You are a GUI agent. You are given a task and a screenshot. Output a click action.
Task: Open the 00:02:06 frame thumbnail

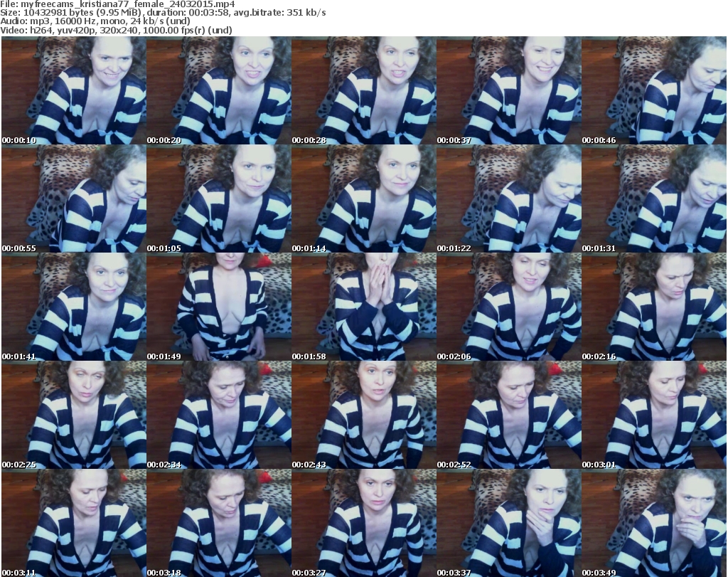pyautogui.click(x=508, y=307)
